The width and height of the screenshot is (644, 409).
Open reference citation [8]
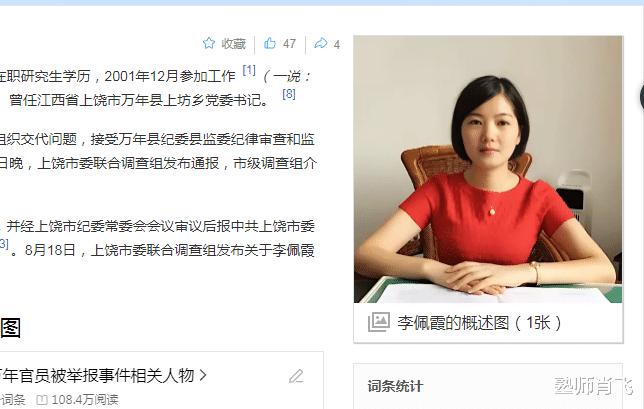click(289, 94)
